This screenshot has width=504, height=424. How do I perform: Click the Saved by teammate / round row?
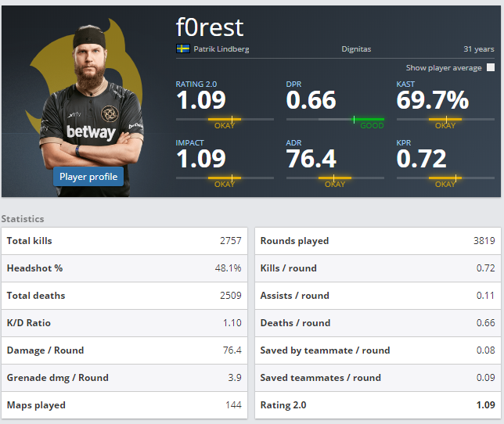[x=378, y=350]
